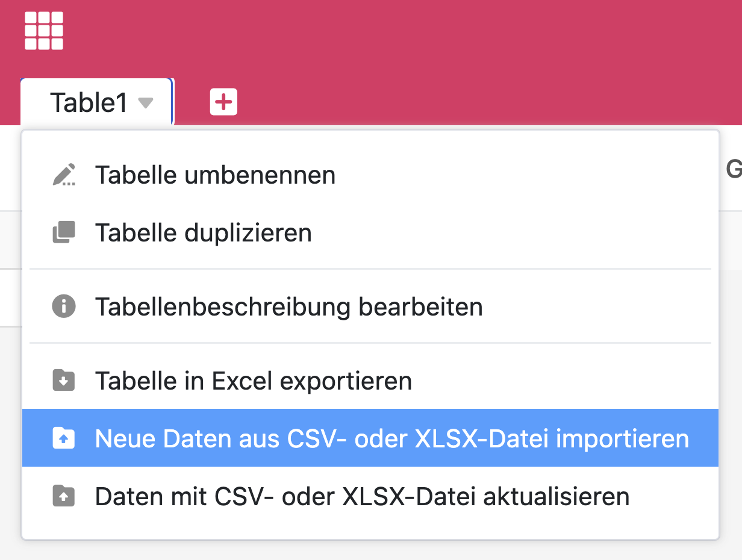Click the Excel export folder icon

pyautogui.click(x=64, y=381)
